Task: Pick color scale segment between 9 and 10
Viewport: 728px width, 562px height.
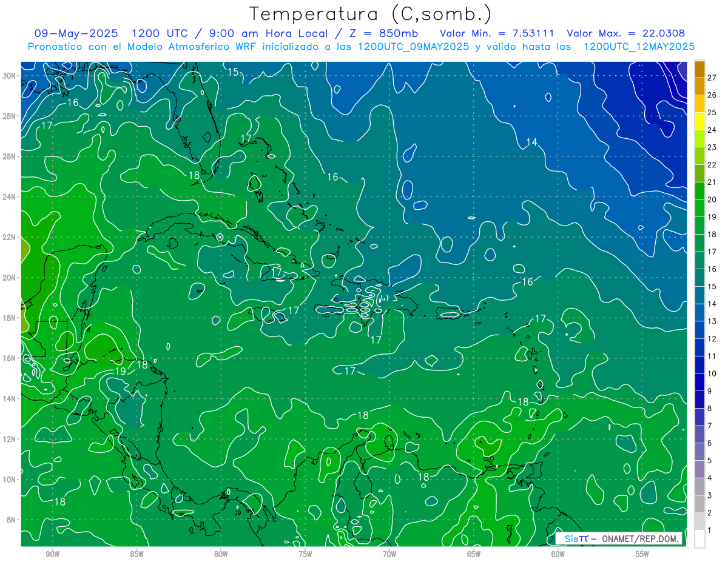Action: pos(699,383)
